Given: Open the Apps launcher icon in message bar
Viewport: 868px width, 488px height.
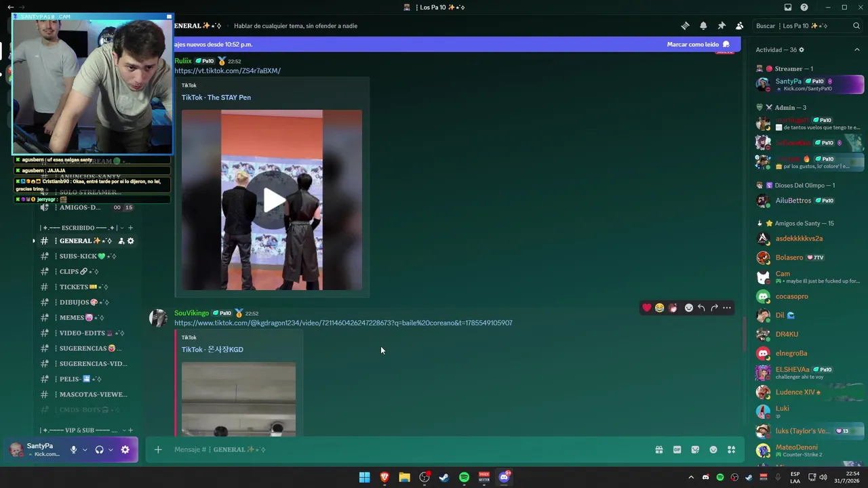Looking at the screenshot, I should [731, 449].
